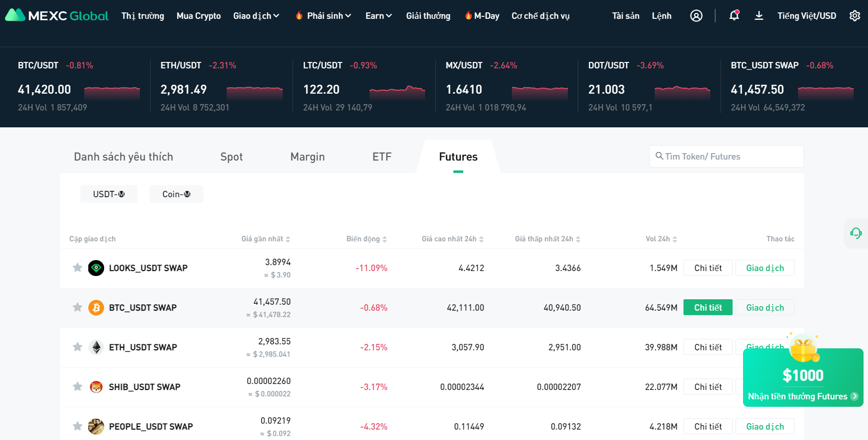The image size is (868, 440).
Task: Click Chi tiết for ETH_USDT SWAP
Action: [x=708, y=347]
